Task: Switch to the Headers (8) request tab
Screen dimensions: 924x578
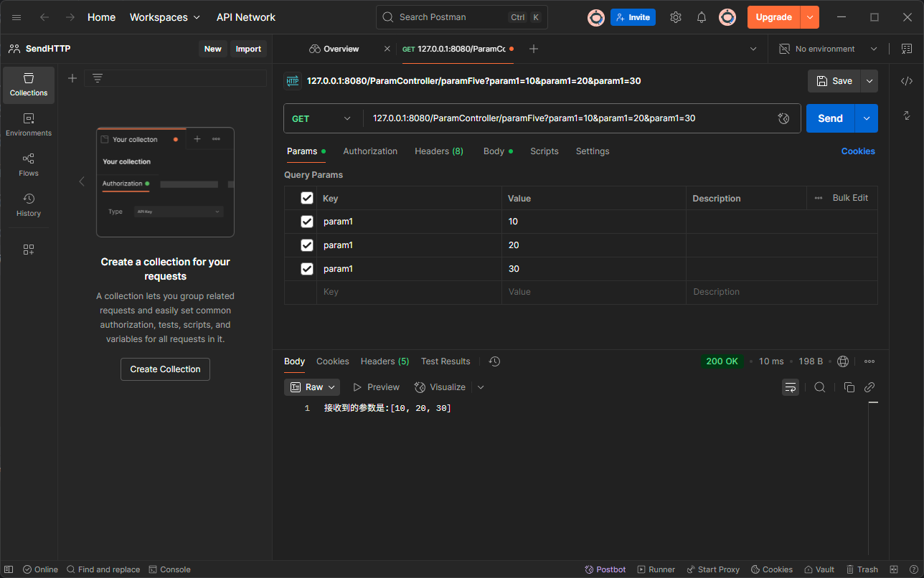Action: (x=439, y=151)
